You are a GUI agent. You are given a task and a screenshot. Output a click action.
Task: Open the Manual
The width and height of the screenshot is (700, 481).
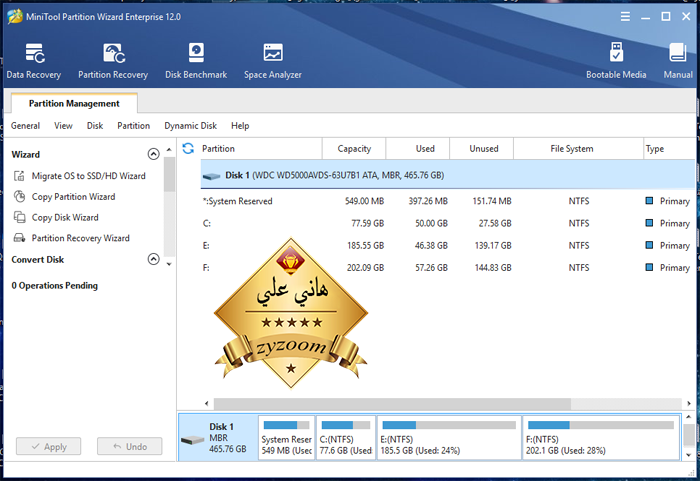pyautogui.click(x=678, y=61)
